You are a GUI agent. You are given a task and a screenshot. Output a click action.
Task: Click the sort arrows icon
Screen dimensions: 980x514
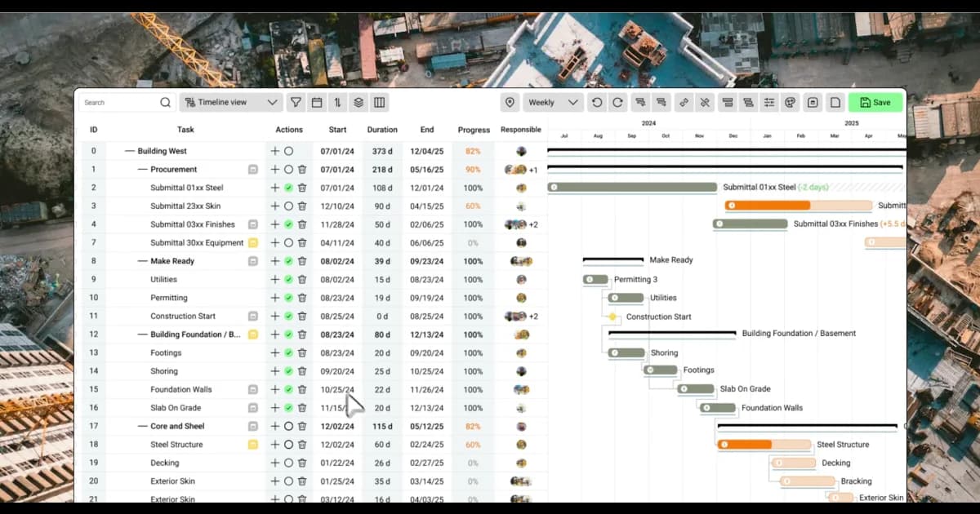click(337, 103)
